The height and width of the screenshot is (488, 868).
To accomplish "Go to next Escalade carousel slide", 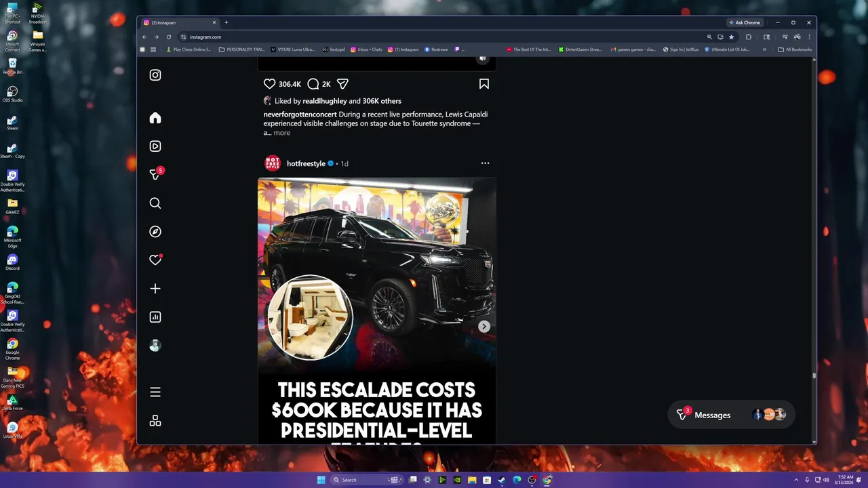I will point(484,327).
